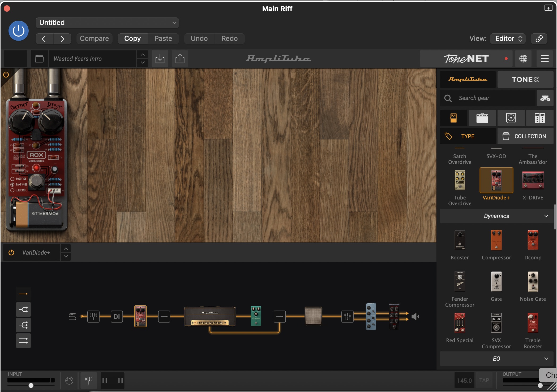Click the globe icon next to ToneNET

pos(523,59)
